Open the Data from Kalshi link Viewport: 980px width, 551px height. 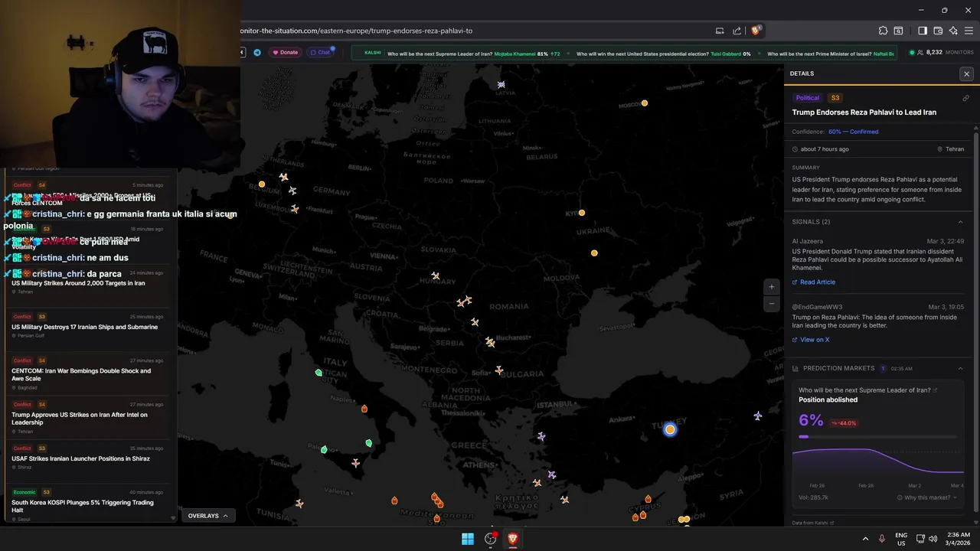point(813,523)
